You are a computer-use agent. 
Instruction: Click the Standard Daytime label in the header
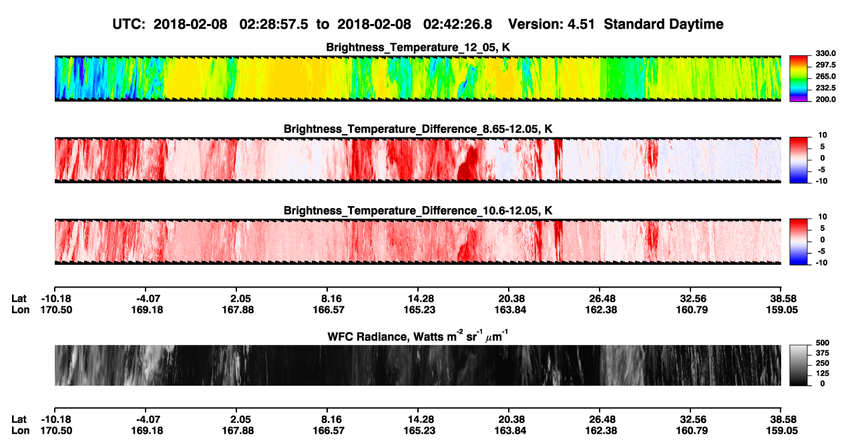click(x=662, y=24)
